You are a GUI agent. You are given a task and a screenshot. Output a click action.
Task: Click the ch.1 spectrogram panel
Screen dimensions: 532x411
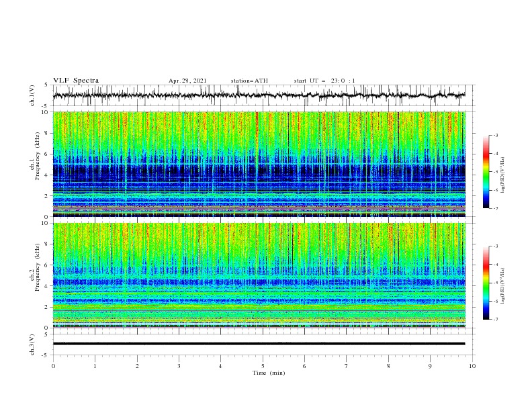pos(259,164)
